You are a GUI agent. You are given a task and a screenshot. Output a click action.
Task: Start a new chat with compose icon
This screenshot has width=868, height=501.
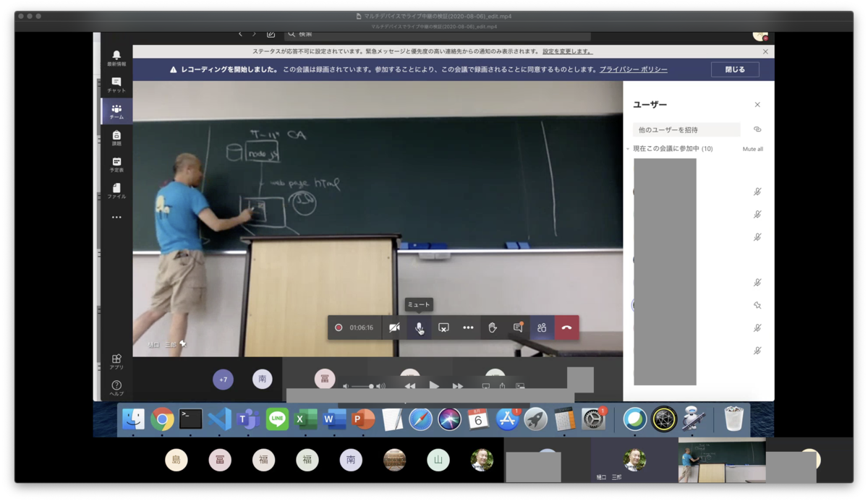coord(271,34)
